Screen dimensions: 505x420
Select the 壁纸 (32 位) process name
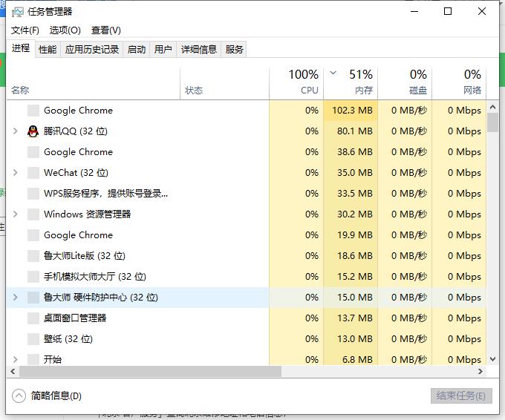click(x=68, y=338)
